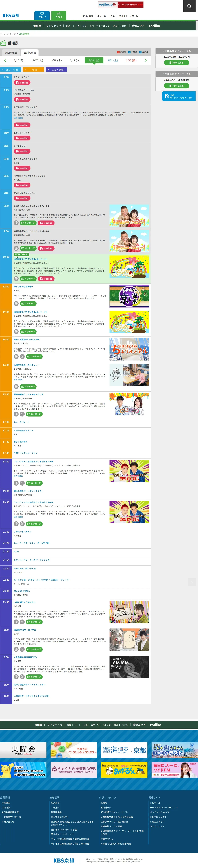Open 受信エリア in the top green navigation bar
Viewport: 198px width, 868px height.
coord(138,26)
